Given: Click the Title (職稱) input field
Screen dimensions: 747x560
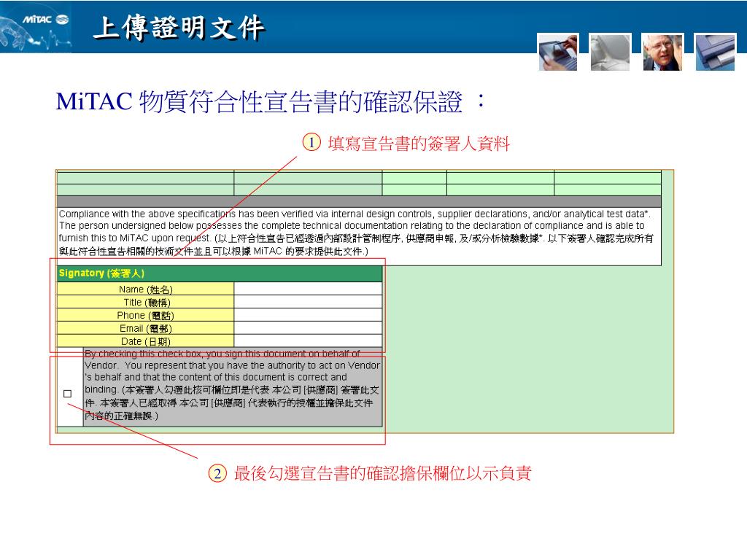Looking at the screenshot, I should [308, 301].
